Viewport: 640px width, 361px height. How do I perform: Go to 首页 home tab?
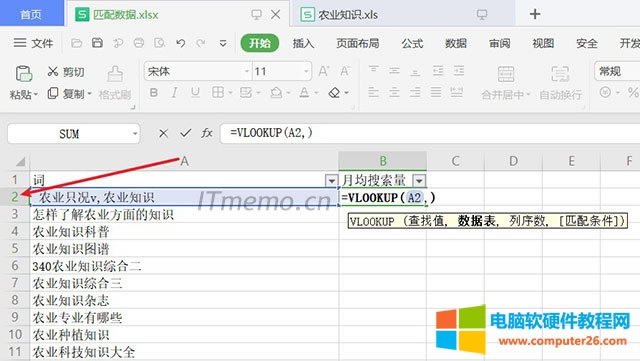click(x=31, y=14)
